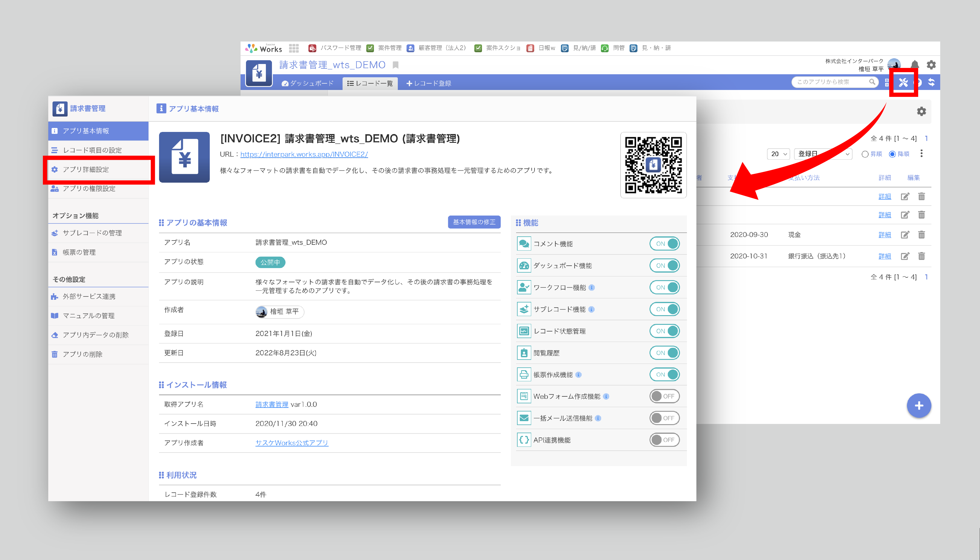
Task: Click the bookmark icon beside app title
Action: pyautogui.click(x=396, y=65)
